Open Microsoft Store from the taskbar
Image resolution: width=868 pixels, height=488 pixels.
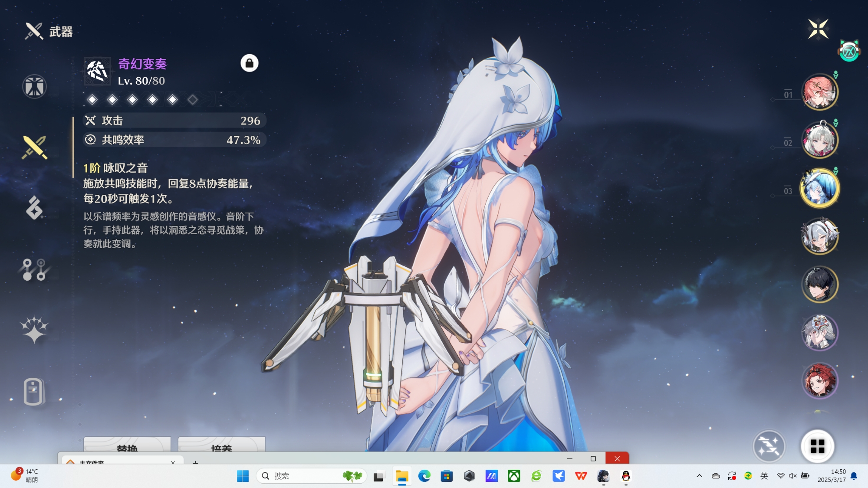pos(446,476)
